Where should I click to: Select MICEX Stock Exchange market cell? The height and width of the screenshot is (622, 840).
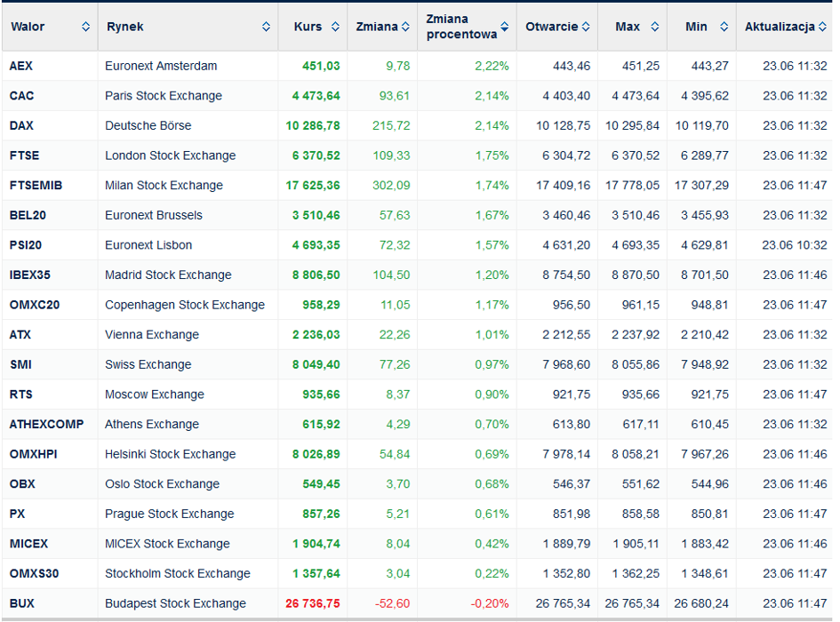coord(188,544)
